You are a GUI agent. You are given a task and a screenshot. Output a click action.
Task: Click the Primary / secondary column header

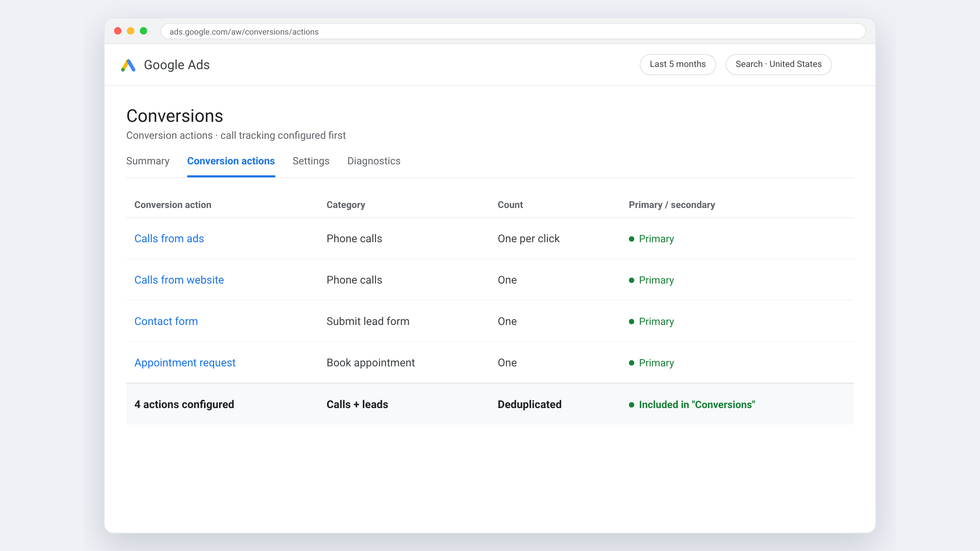click(x=671, y=205)
